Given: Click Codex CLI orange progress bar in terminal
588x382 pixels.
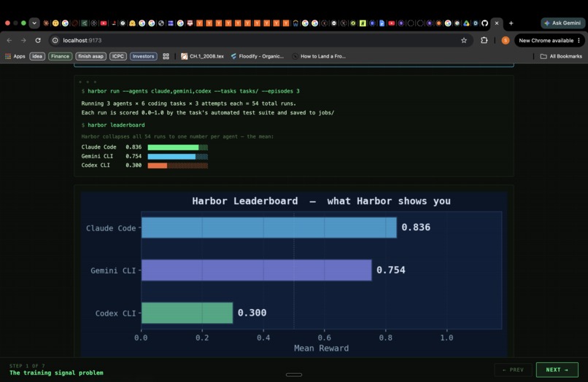Looking at the screenshot, I should [178, 165].
